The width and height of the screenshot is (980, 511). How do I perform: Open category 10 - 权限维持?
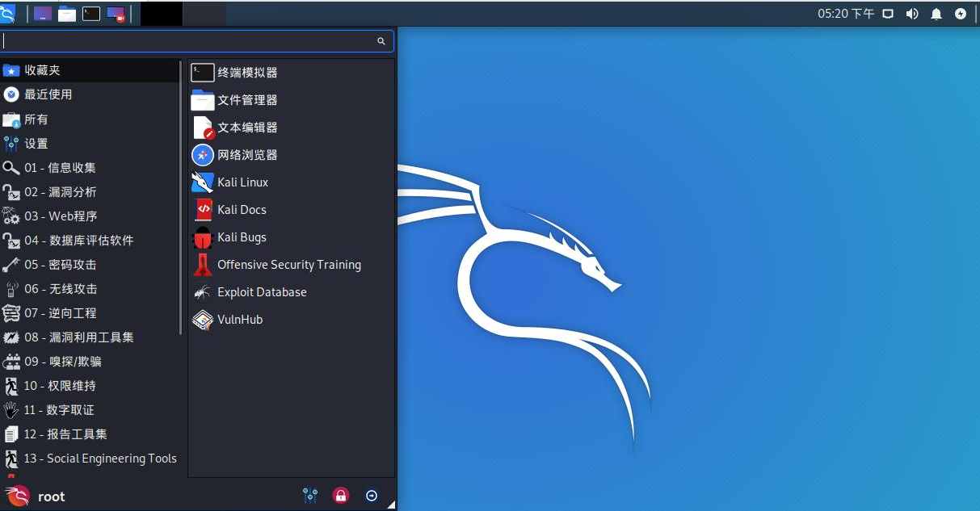coord(91,385)
